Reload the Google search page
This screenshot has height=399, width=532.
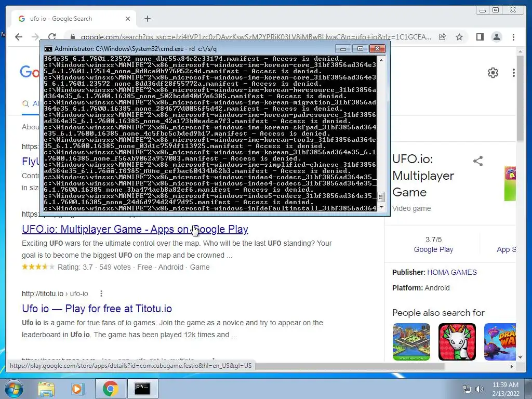point(52,37)
